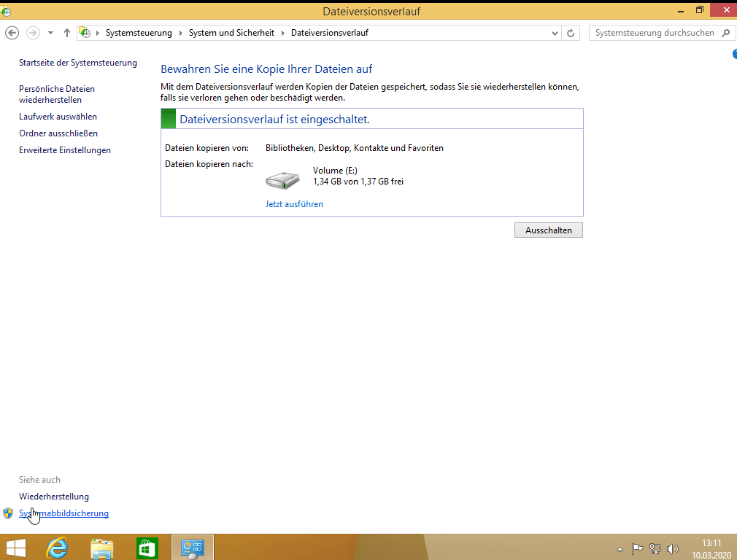Open Internet Explorer from taskbar
737x560 pixels.
tap(57, 547)
